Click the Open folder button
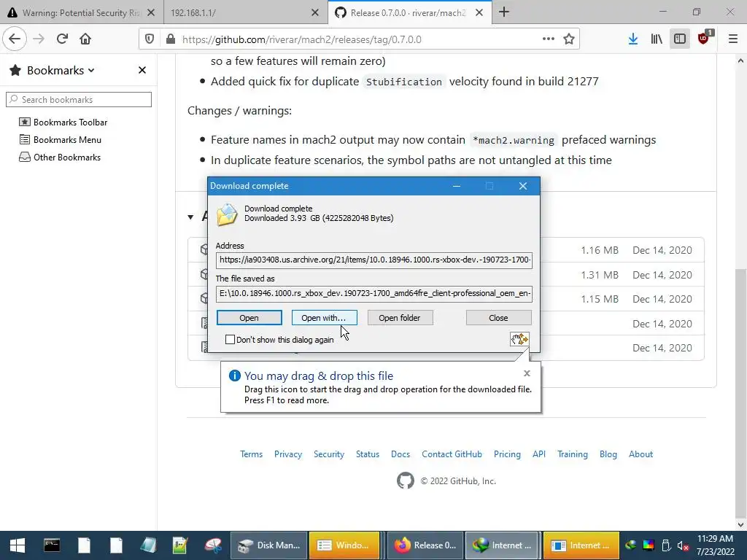747x560 pixels. pyautogui.click(x=400, y=318)
